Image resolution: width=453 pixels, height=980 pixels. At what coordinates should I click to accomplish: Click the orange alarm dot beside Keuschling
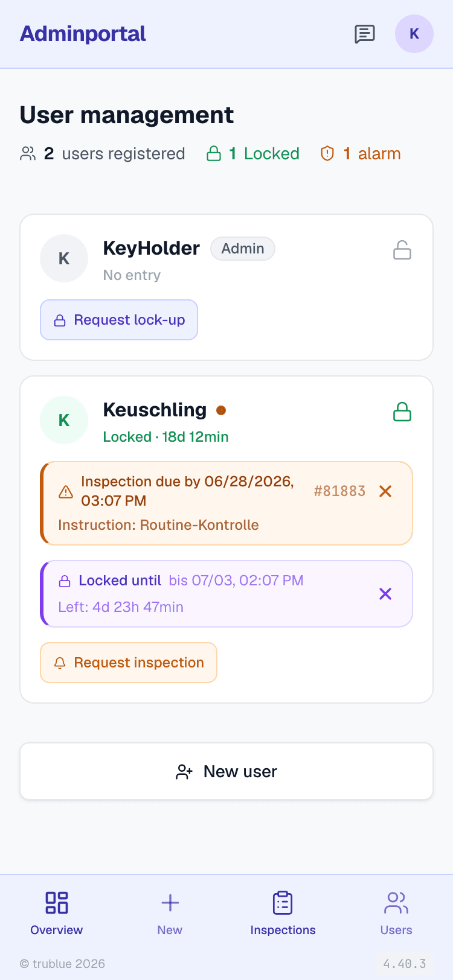221,410
